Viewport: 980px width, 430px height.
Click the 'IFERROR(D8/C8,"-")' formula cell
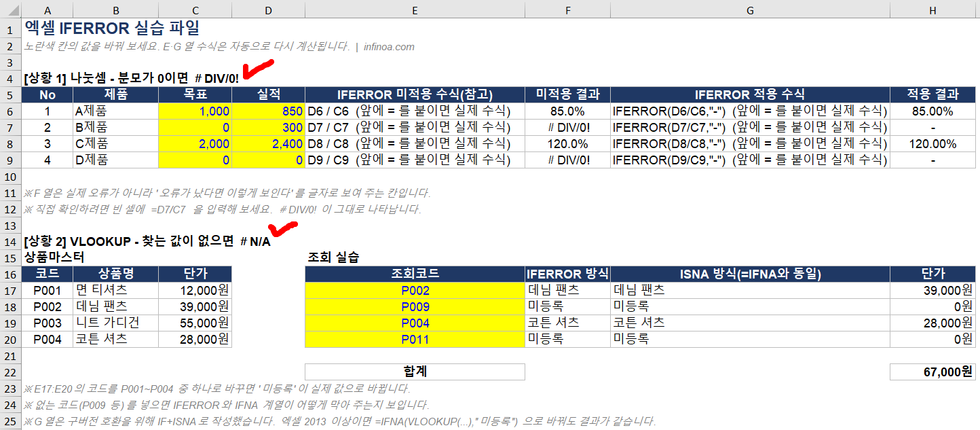[750, 143]
